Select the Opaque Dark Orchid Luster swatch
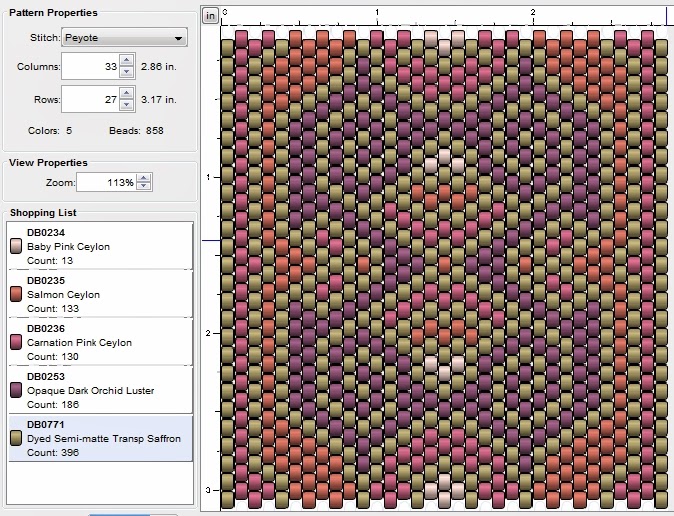This screenshot has height=516, width=674. pyautogui.click(x=16, y=390)
